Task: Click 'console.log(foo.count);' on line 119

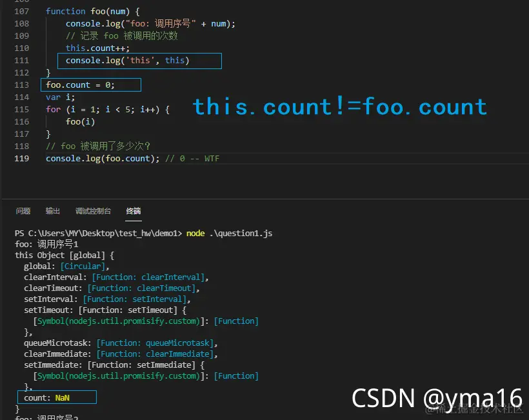Action: pos(103,159)
